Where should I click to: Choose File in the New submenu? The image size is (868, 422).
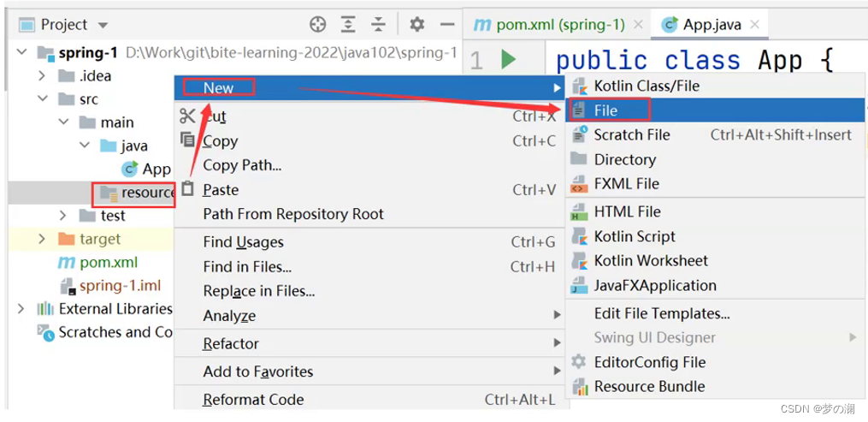click(715, 110)
